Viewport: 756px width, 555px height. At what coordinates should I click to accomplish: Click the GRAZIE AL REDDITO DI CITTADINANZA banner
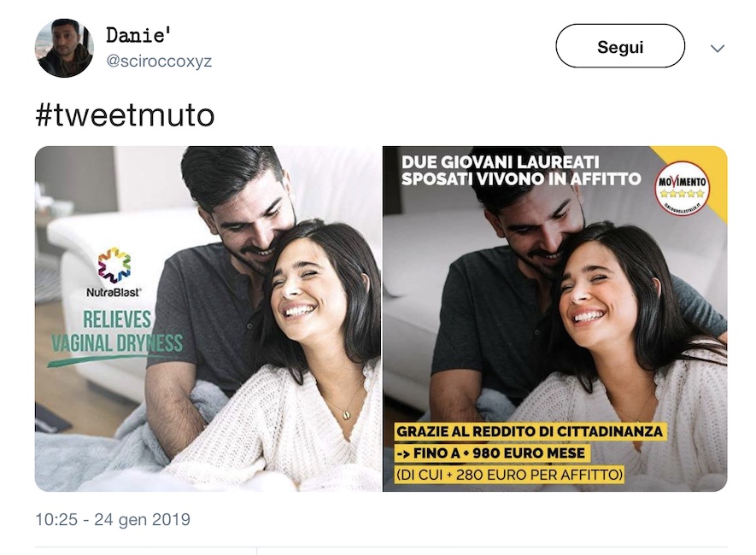pyautogui.click(x=530, y=431)
